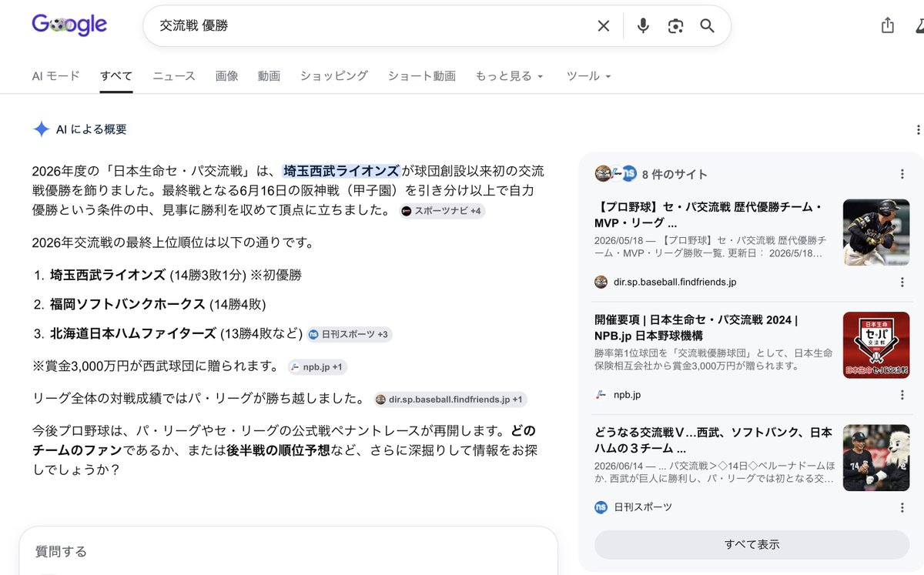Open options for dir.sp.baseball.findfriends.jp result
Viewport: 924px width, 575px height.
point(902,282)
